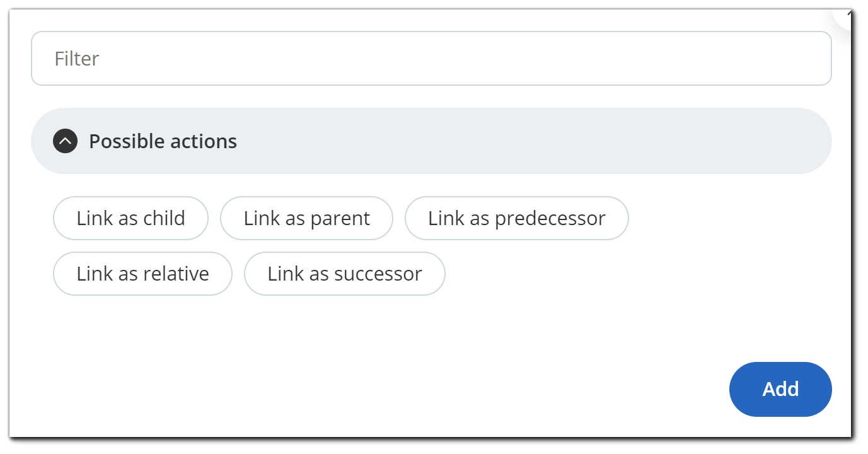868x454 pixels.
Task: Pick the Link as predecessor option
Action: tap(516, 218)
